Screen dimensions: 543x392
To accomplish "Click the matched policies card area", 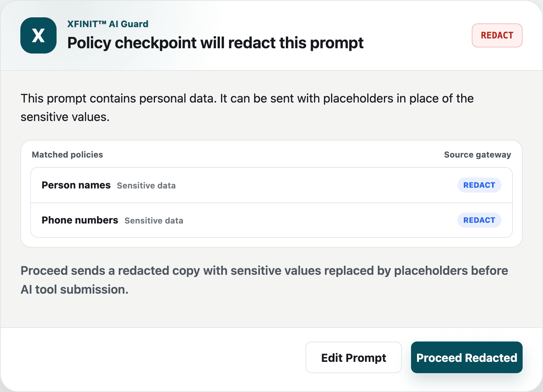I will (x=271, y=194).
